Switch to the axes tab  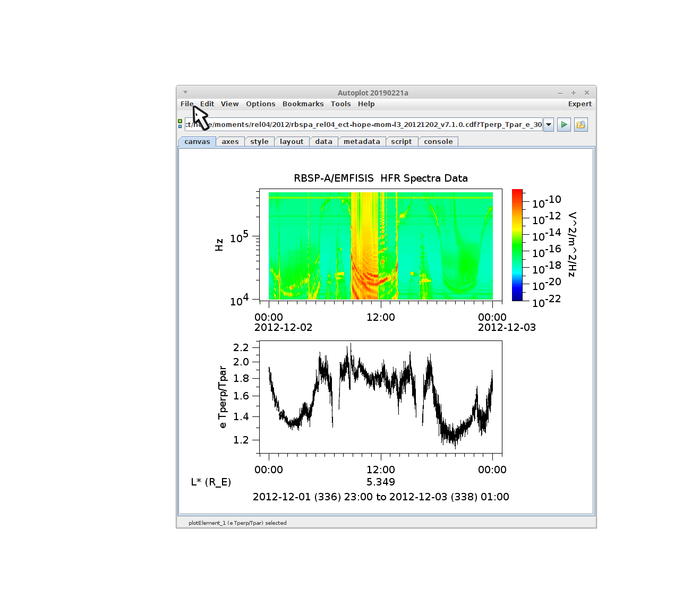coord(230,142)
